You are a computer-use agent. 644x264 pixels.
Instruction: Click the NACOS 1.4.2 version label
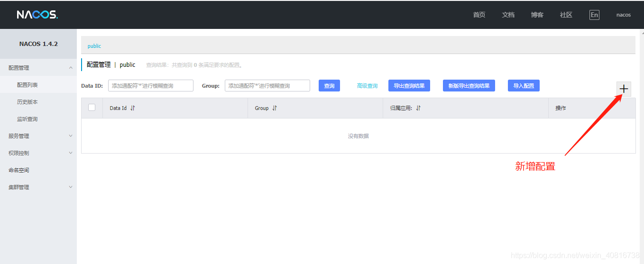coord(38,44)
